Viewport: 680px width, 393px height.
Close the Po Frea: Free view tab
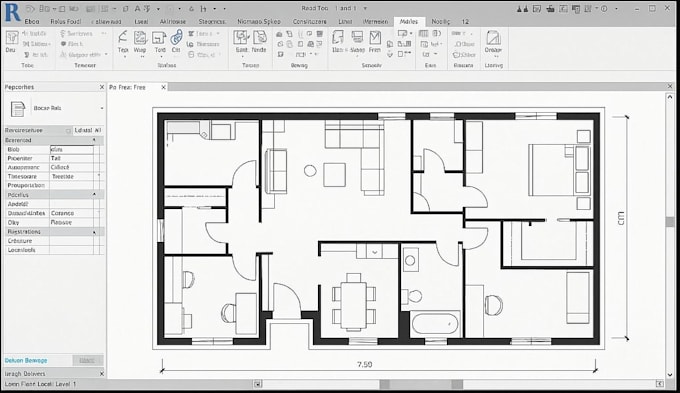point(163,87)
